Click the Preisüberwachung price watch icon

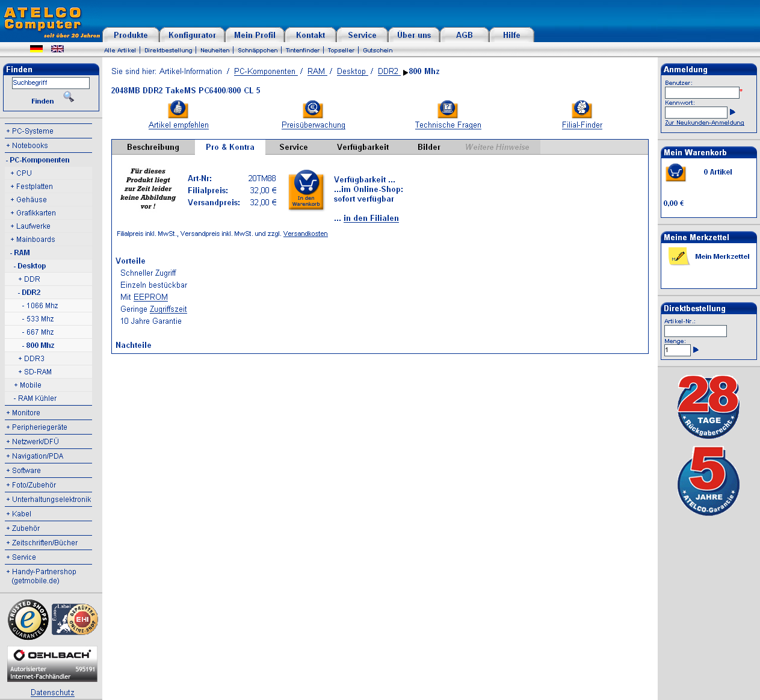pyautogui.click(x=313, y=109)
